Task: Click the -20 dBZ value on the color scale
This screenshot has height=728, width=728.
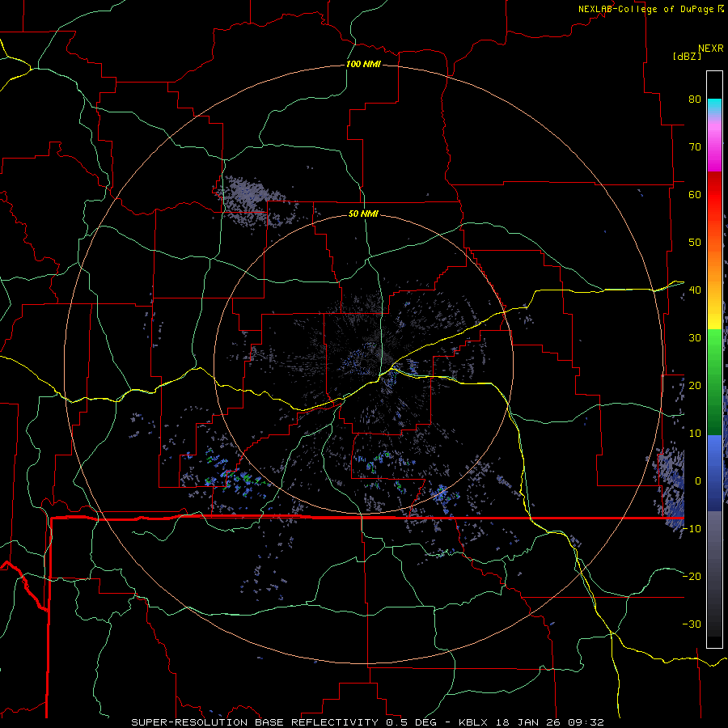Action: click(692, 577)
